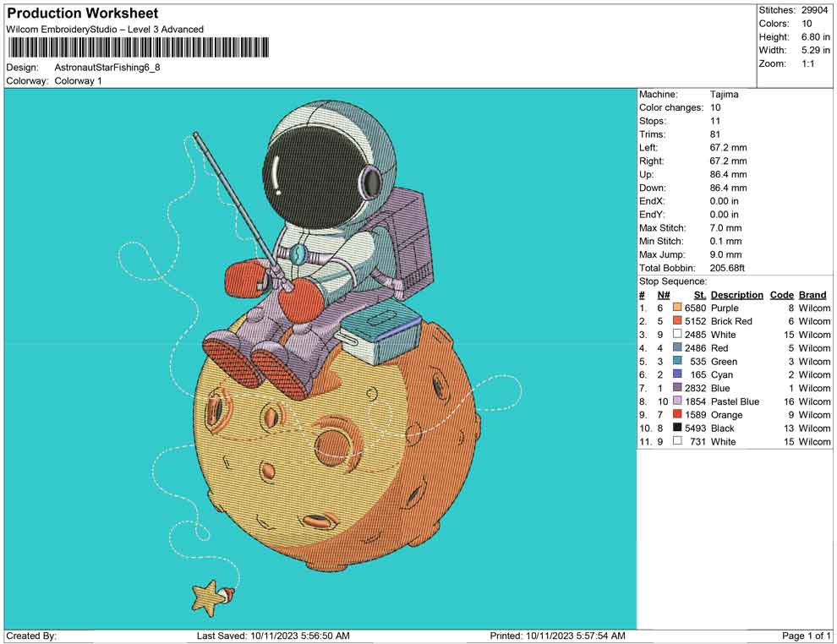Pick the Pastel Blue swatch
The image size is (837, 644).
[x=677, y=401]
